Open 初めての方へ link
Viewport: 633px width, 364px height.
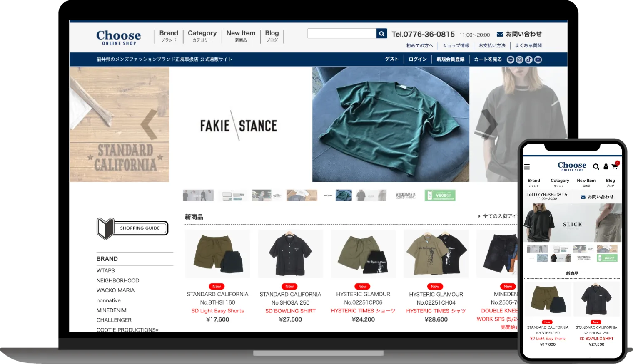coord(420,46)
